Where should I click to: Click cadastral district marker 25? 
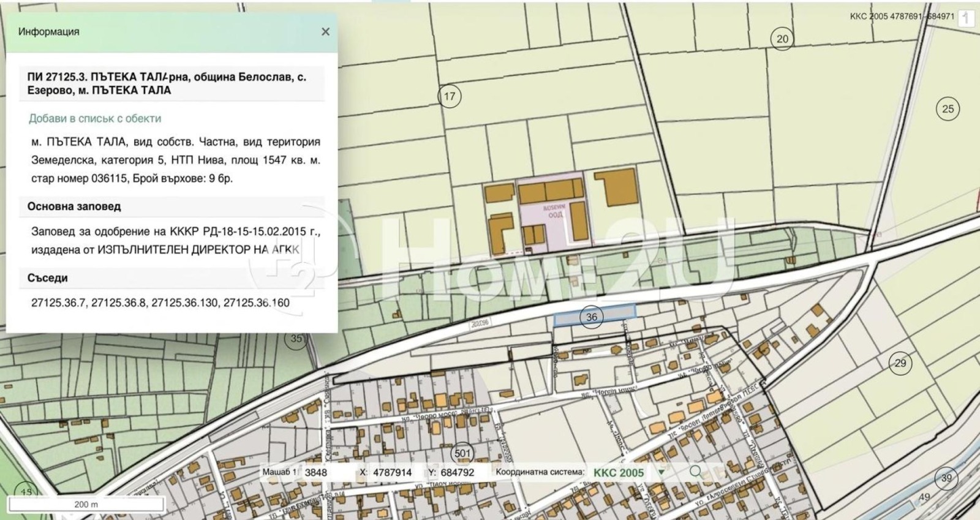tap(948, 109)
